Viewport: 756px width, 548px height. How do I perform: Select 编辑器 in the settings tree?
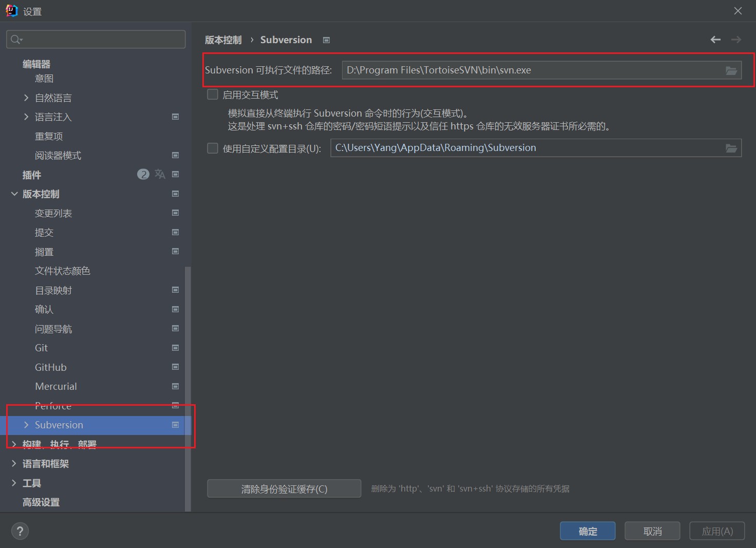pos(36,64)
